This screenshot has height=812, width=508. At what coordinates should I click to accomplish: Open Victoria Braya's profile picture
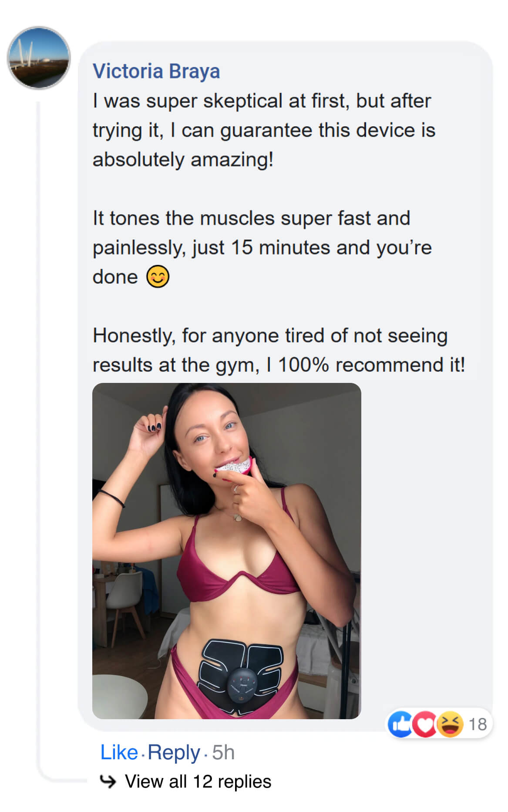point(39,58)
